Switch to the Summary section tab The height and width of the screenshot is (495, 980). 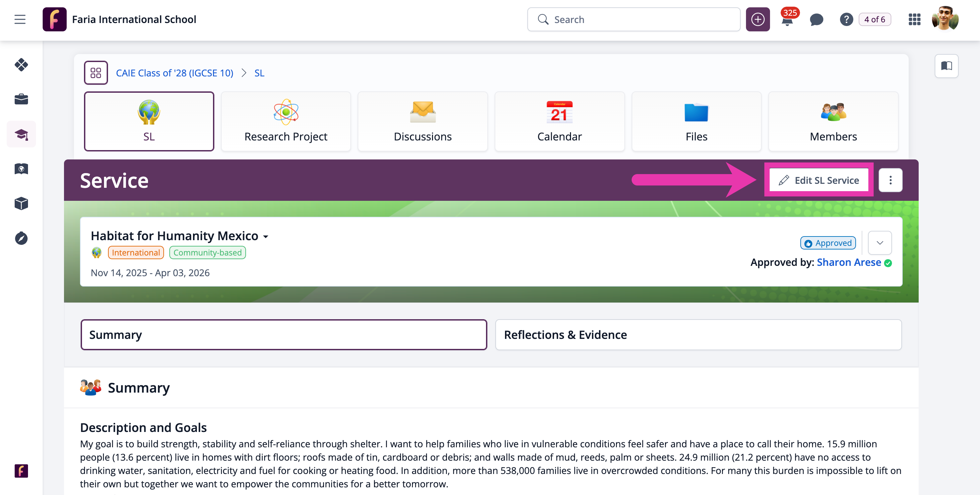pyautogui.click(x=284, y=335)
